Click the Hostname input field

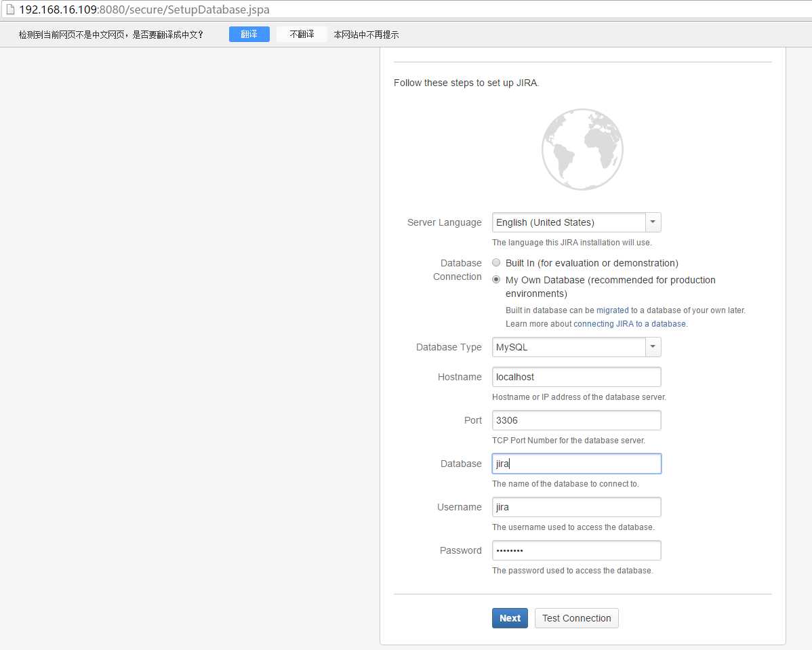[576, 377]
